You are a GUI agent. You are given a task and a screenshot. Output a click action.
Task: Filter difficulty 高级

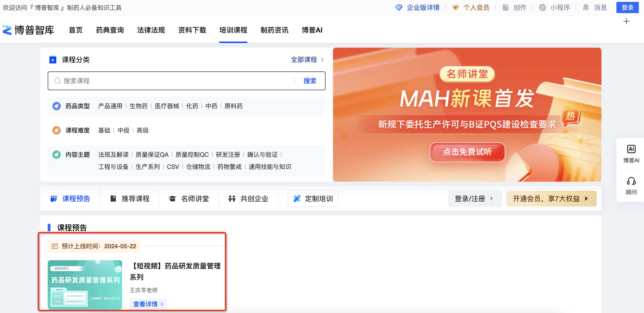tap(142, 130)
